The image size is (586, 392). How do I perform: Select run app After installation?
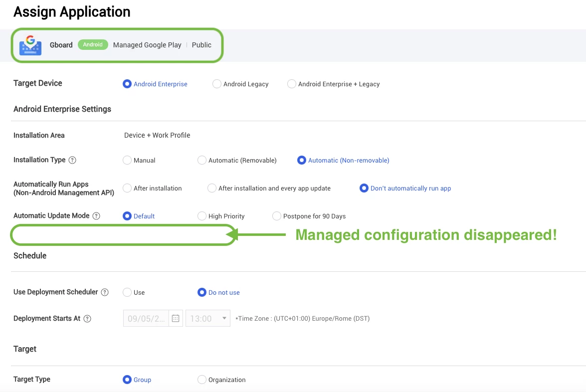point(127,188)
